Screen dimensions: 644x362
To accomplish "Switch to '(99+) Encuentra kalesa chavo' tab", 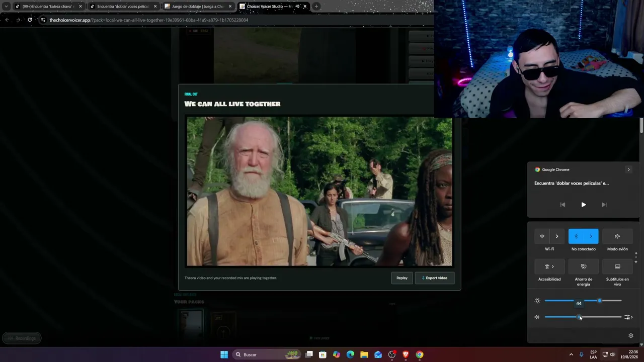I will click(x=48, y=7).
